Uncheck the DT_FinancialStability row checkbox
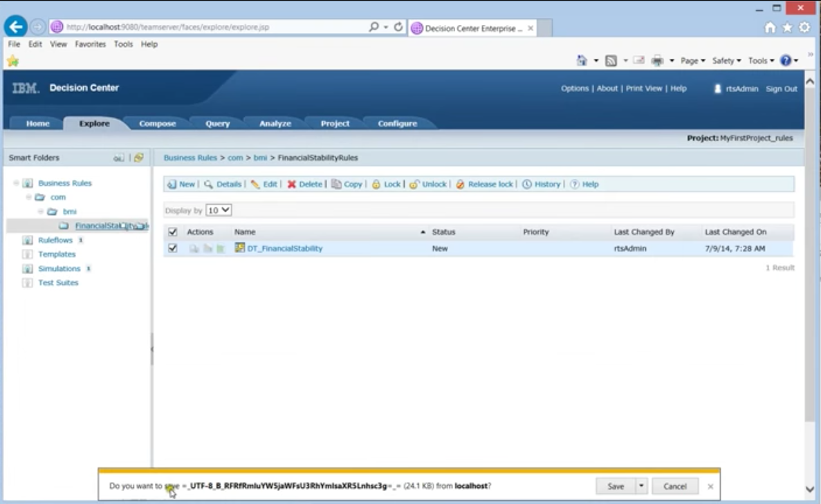 pyautogui.click(x=173, y=248)
